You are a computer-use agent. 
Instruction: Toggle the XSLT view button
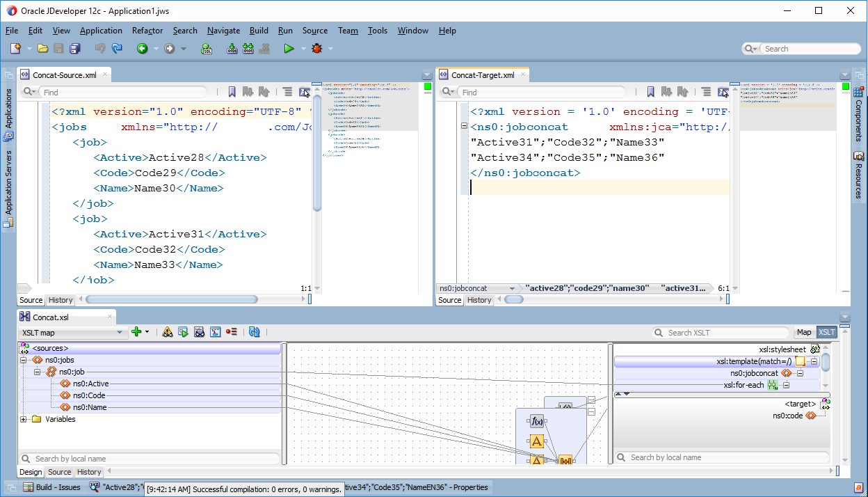tap(826, 333)
